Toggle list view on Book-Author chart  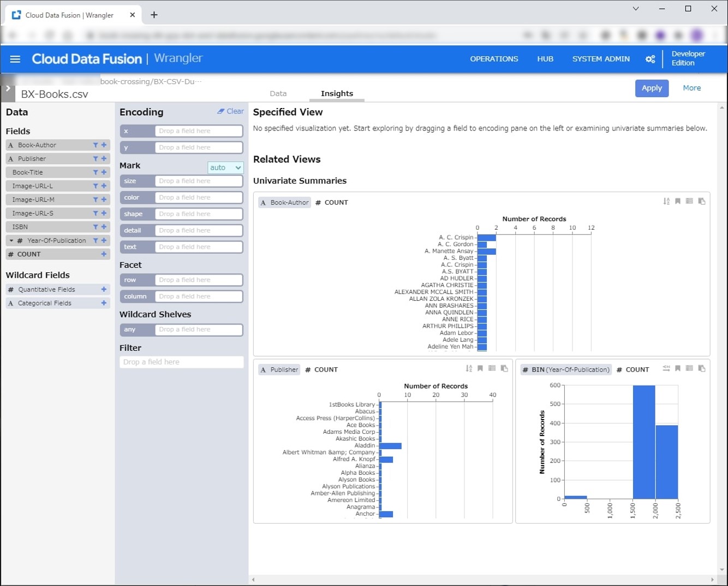pos(689,201)
